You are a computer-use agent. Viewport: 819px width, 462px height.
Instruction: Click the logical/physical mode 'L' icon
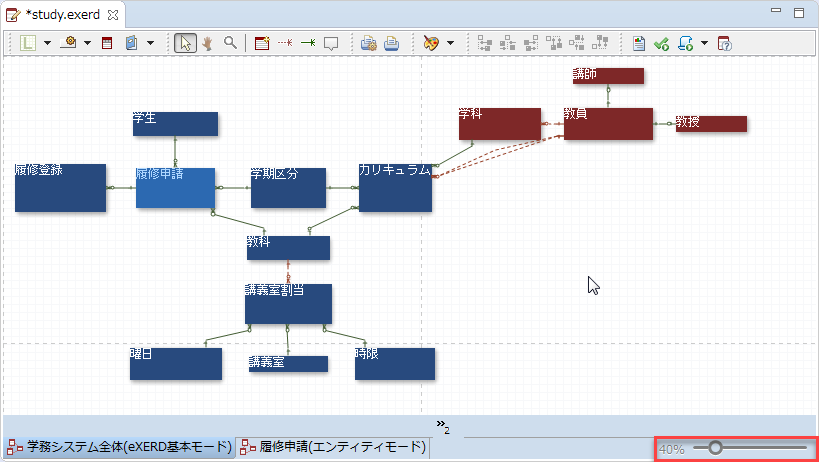[x=27, y=43]
